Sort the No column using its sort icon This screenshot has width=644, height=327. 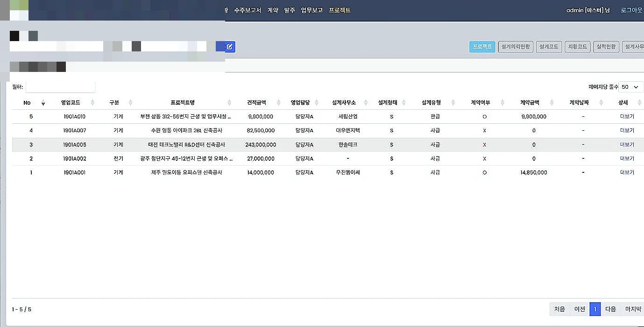[42, 102]
